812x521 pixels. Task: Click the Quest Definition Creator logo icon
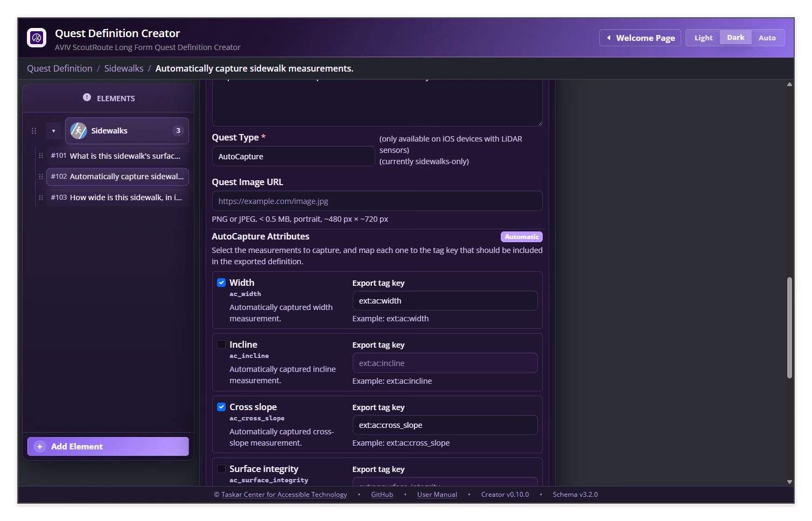[37, 38]
